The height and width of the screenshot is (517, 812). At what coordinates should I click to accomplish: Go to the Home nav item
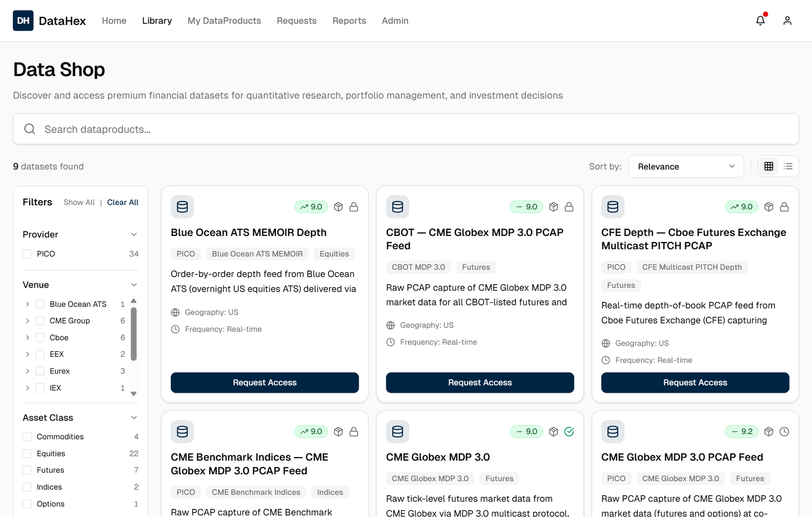pos(114,21)
